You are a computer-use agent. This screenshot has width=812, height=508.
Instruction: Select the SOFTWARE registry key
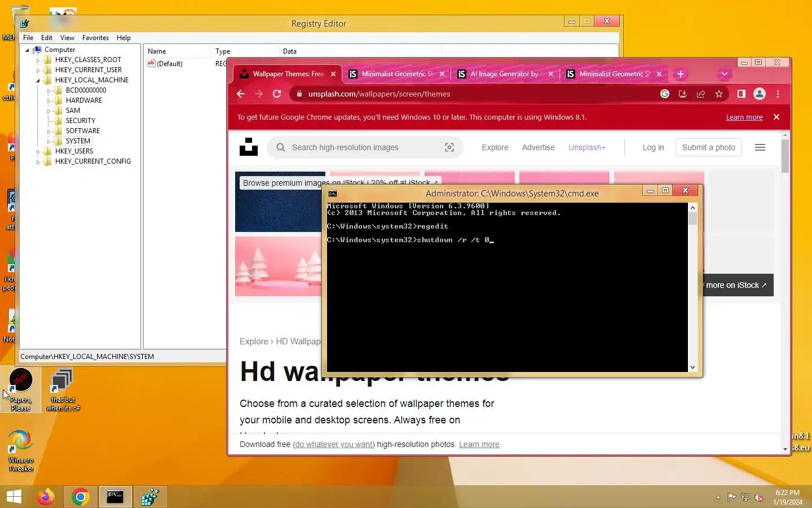pyautogui.click(x=82, y=131)
